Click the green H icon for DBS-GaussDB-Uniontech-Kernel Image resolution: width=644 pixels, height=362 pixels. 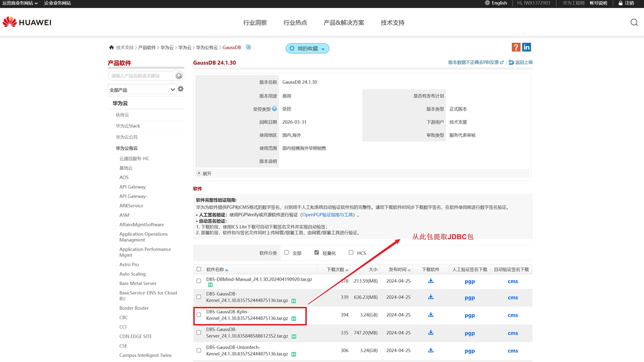294,354
